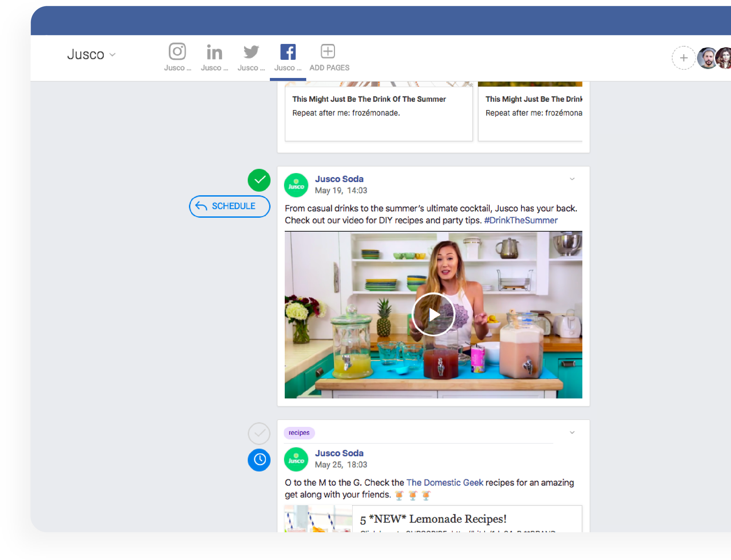Toggle approval on the May 25 recipes post
The image size is (731, 560).
259,433
